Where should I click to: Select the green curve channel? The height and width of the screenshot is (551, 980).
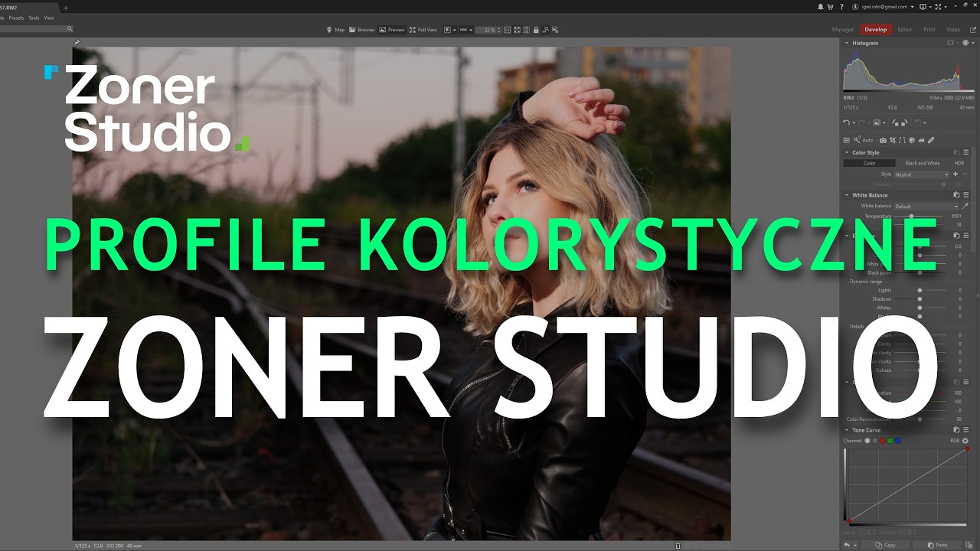[x=890, y=441]
